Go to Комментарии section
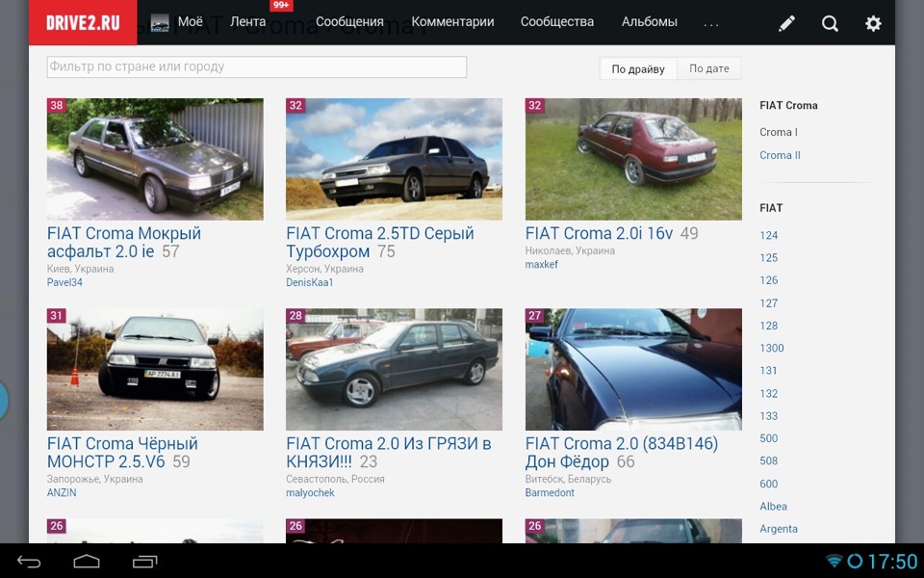 452,22
